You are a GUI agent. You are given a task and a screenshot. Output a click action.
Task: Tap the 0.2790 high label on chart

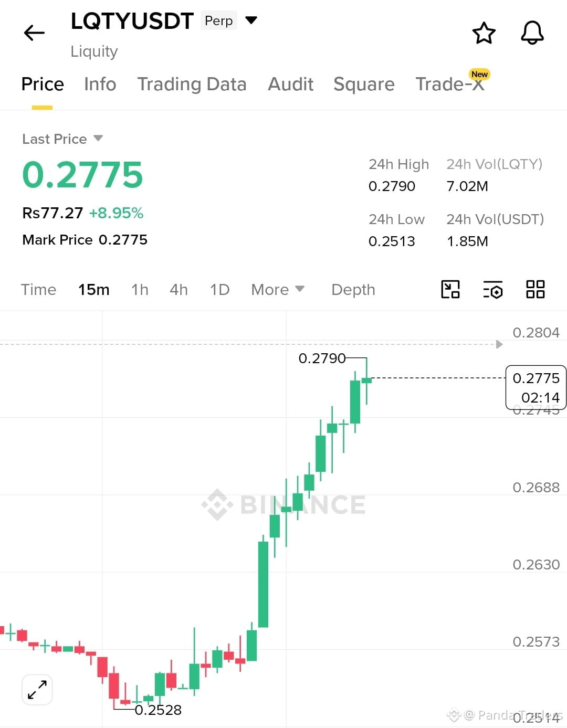[322, 358]
